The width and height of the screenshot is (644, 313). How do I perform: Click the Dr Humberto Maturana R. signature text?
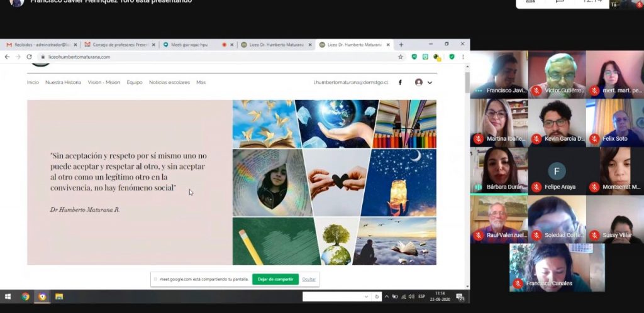click(x=85, y=210)
